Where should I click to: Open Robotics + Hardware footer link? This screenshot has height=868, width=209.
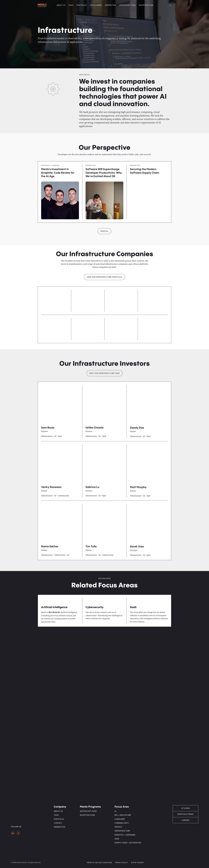[x=125, y=835]
